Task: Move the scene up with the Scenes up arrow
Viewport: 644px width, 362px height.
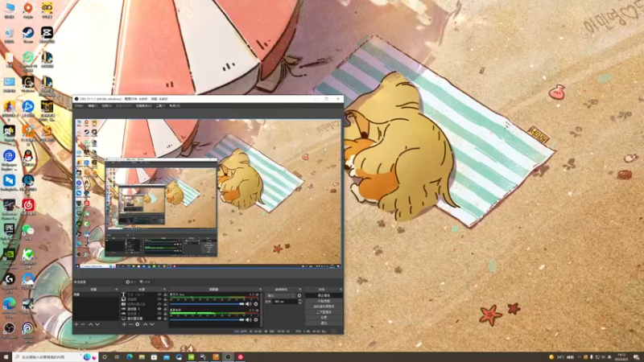Action: click(90, 324)
